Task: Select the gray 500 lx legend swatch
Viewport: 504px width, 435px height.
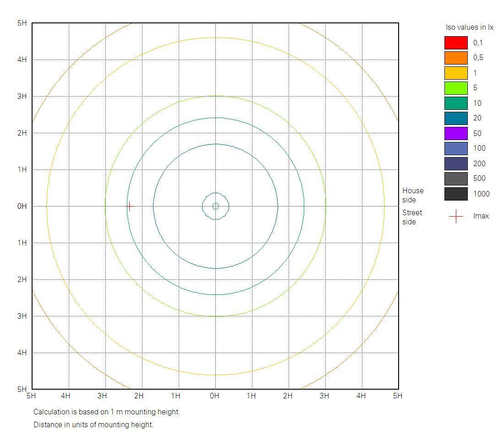Action: click(456, 179)
